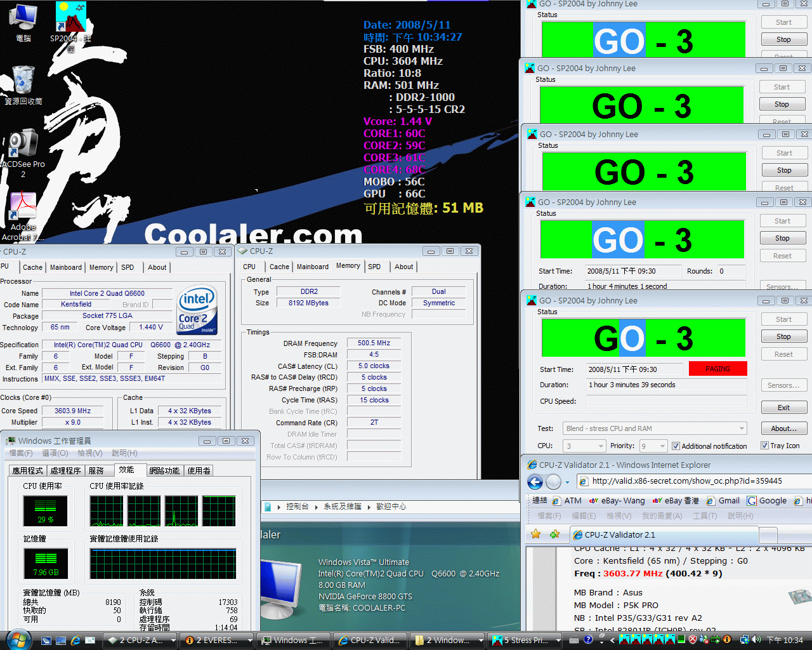Click the Internet Explorer Forward arrow
The width and height of the screenshot is (812, 650).
click(553, 482)
